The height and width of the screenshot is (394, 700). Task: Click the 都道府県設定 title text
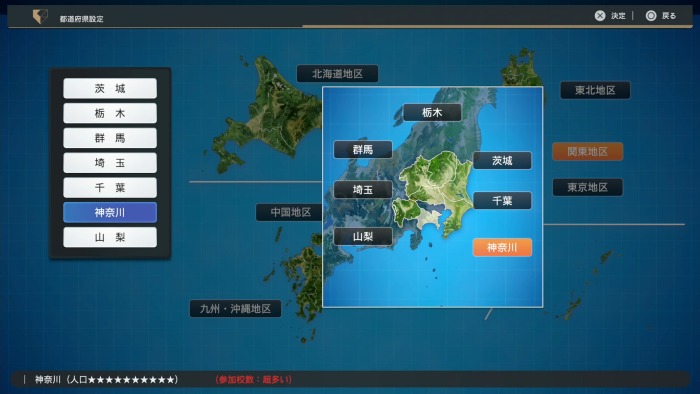(x=82, y=19)
